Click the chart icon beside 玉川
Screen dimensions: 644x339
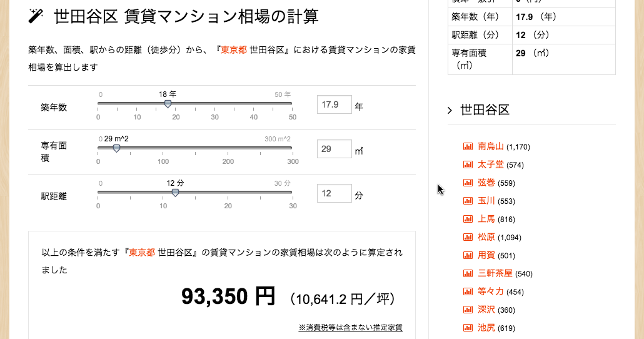(468, 201)
